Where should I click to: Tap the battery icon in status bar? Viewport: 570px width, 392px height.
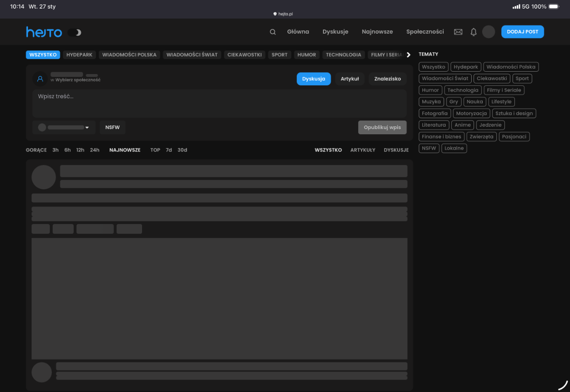[x=554, y=7]
